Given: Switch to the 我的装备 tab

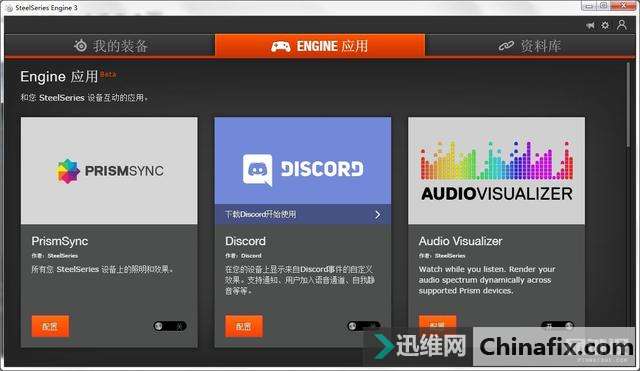Looking at the screenshot, I should 110,45.
